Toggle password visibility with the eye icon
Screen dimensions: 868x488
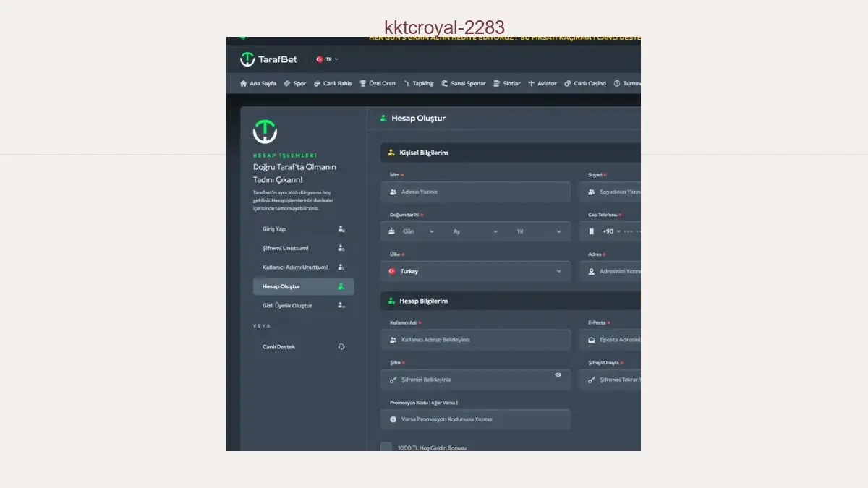[558, 374]
